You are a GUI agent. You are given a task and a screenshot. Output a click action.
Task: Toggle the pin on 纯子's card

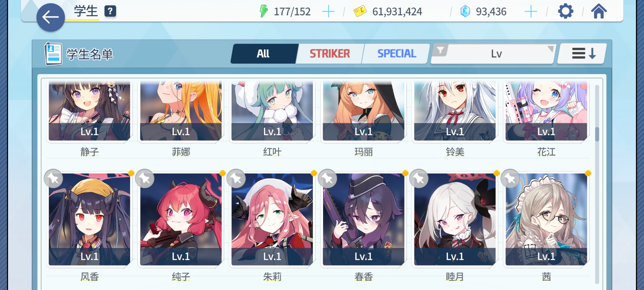[144, 179]
